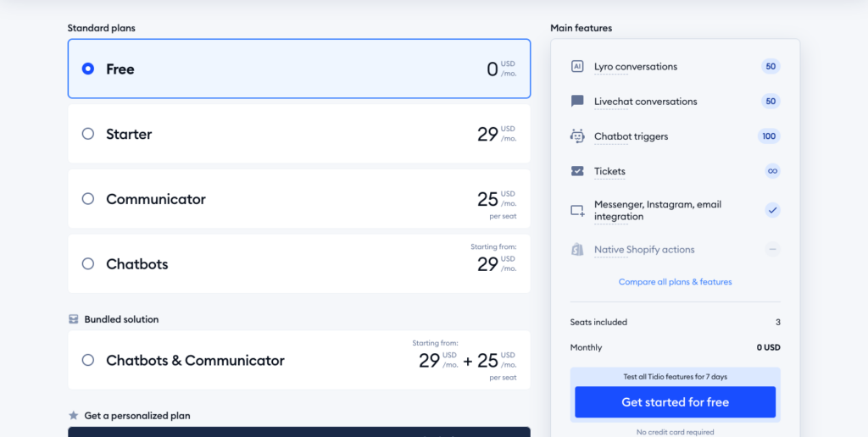The width and height of the screenshot is (868, 437).
Task: Click the Tickets infinity badge
Action: [773, 171]
